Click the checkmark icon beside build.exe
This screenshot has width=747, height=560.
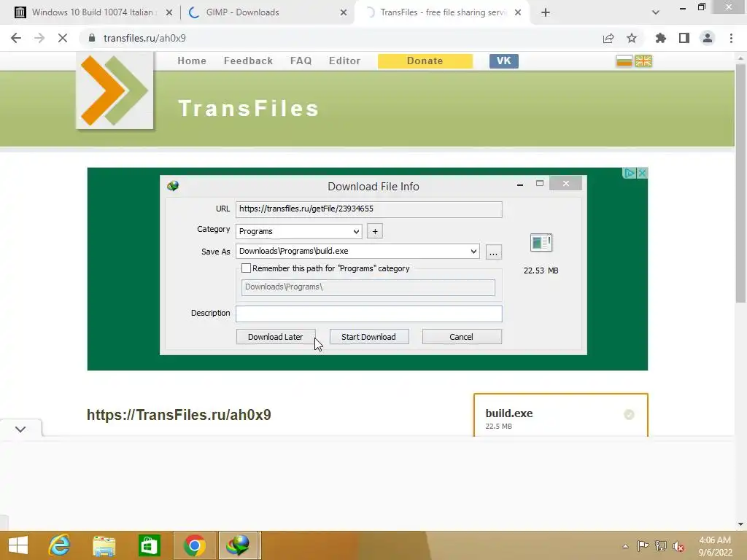[629, 415]
